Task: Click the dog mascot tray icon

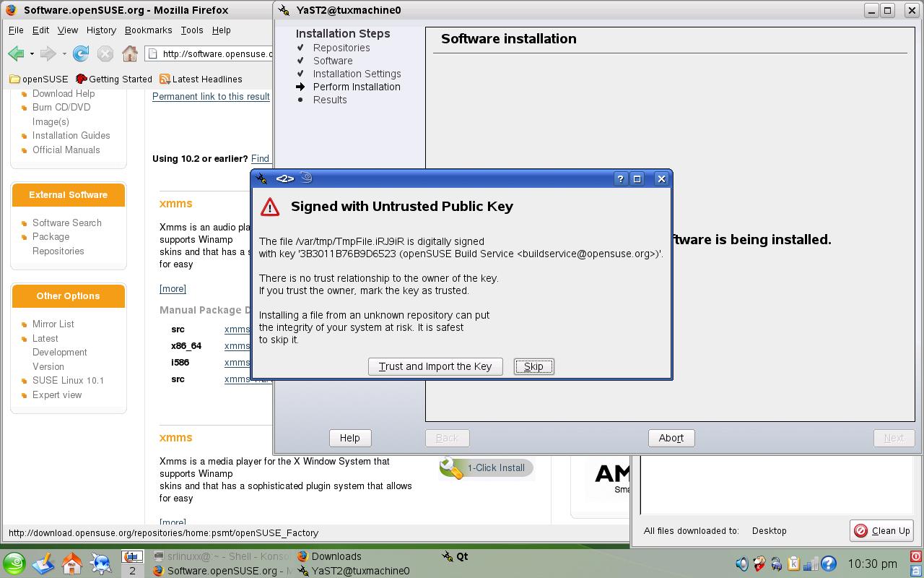Action: (759, 564)
